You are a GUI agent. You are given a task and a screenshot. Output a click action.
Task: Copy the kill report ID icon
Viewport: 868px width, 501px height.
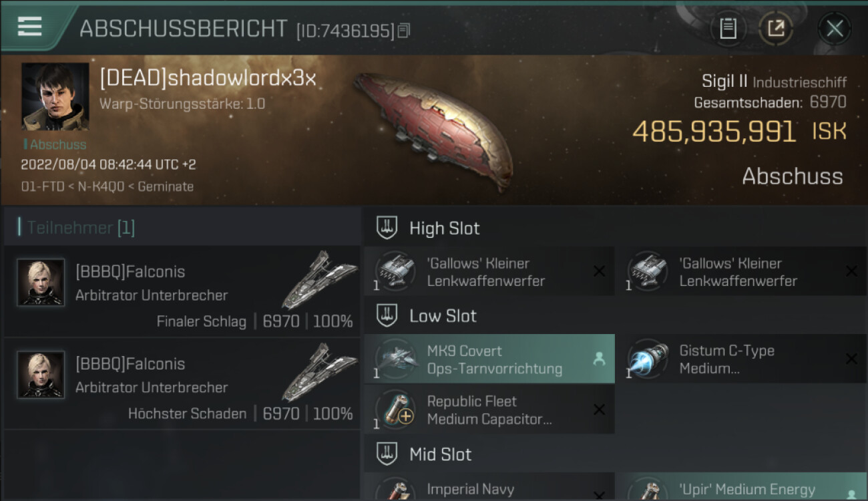click(x=403, y=30)
